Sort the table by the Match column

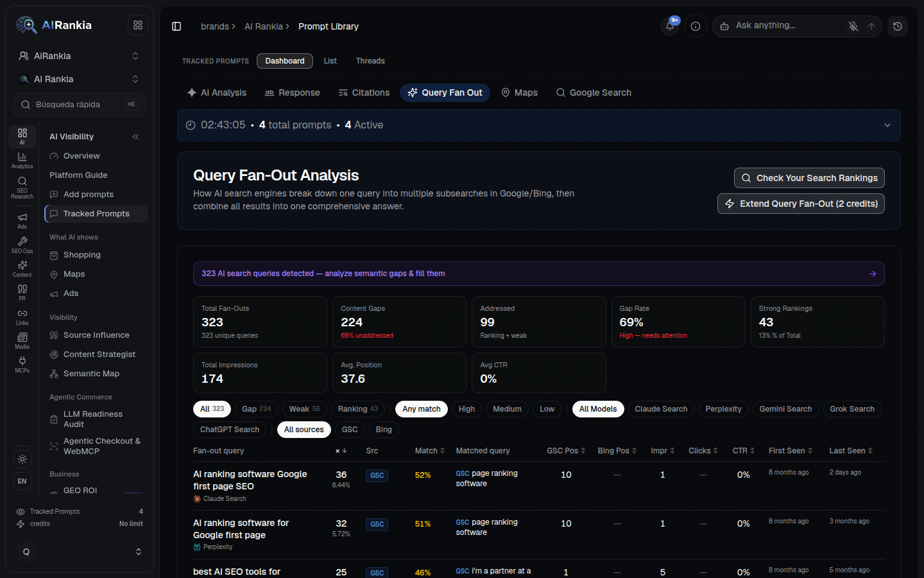[x=430, y=451]
